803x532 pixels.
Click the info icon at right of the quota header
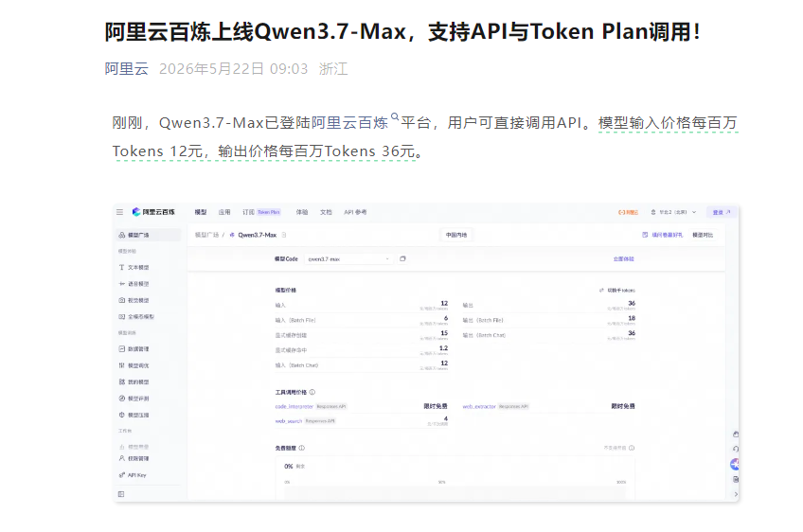[632, 448]
